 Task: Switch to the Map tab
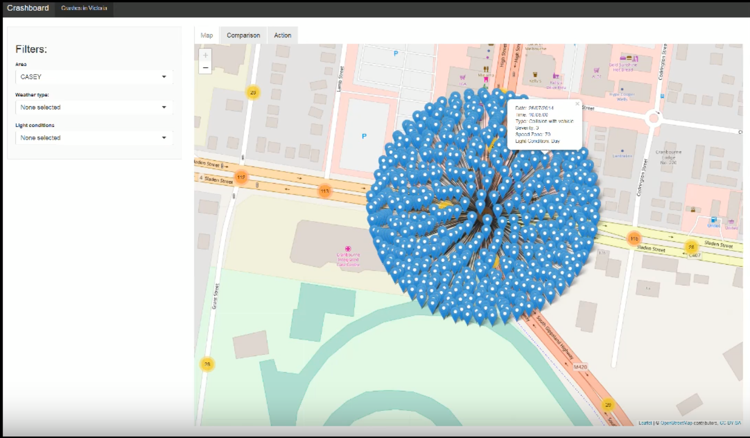pyautogui.click(x=207, y=35)
